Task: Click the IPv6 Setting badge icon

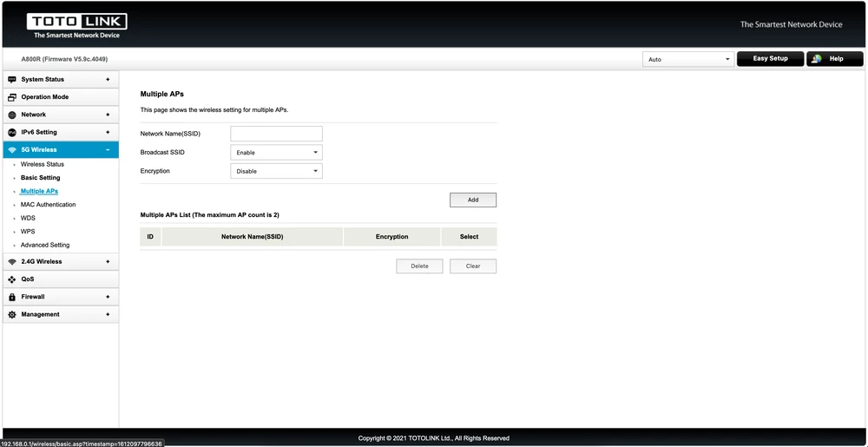Action: (12, 132)
